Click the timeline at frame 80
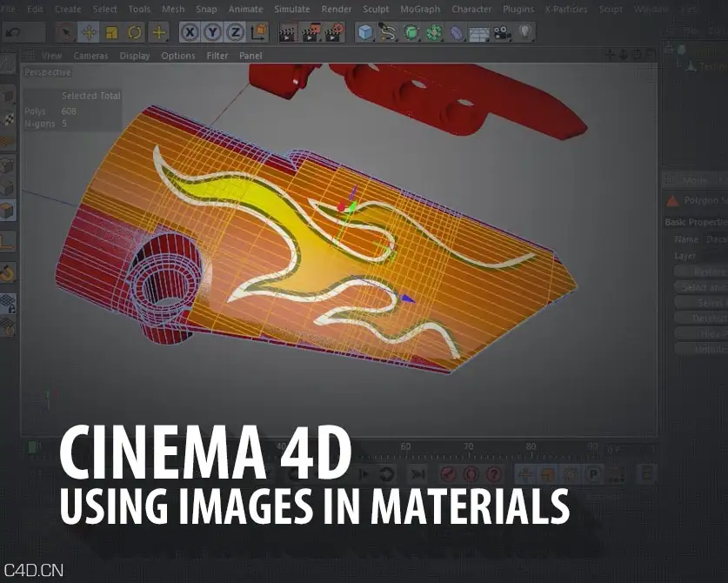The image size is (728, 583). [x=531, y=447]
